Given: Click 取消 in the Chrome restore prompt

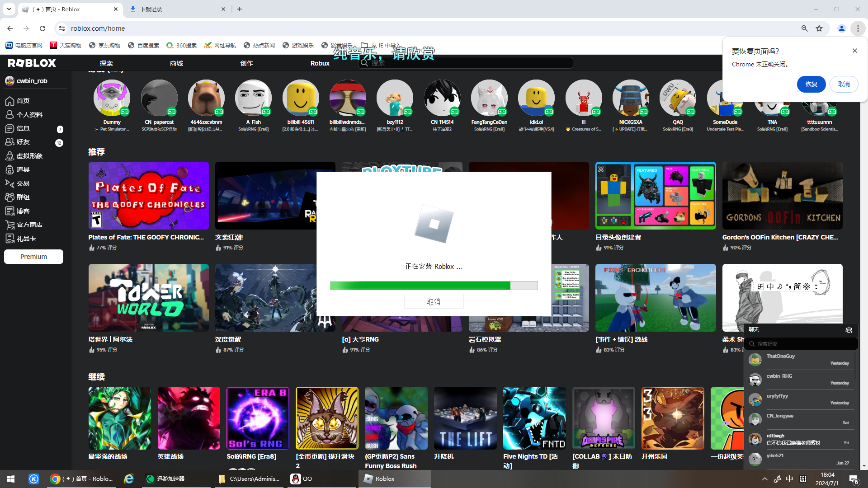Looking at the screenshot, I should tap(844, 84).
